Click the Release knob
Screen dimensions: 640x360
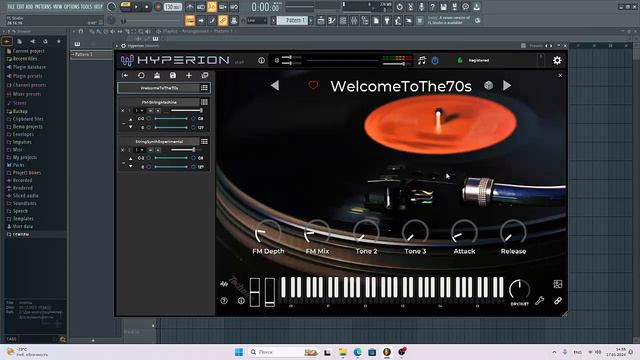click(513, 233)
